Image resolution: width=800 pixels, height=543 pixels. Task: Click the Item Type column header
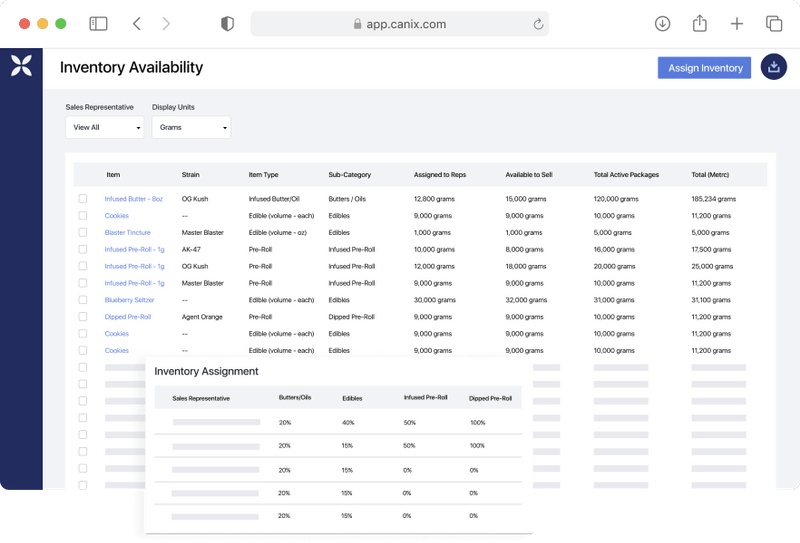[263, 175]
